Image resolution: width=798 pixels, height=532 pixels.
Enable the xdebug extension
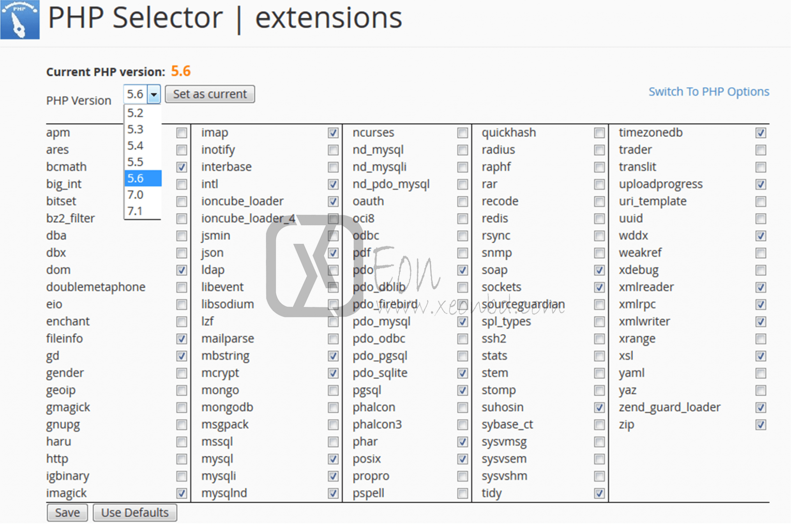(761, 270)
